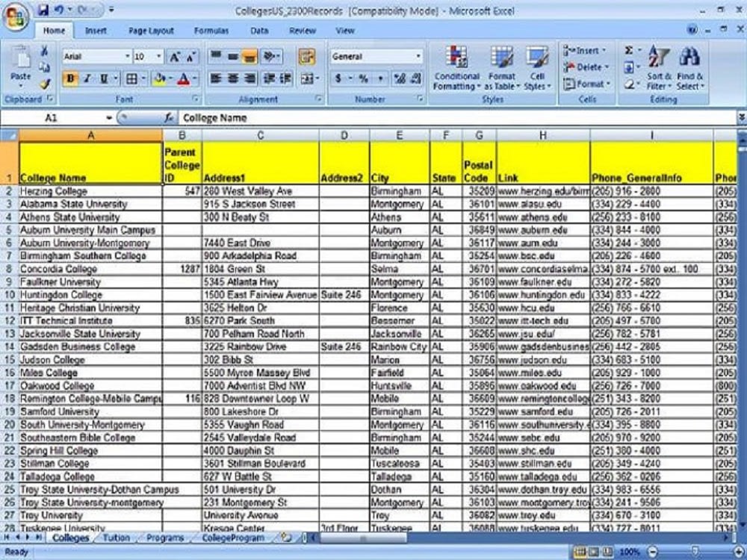747x560 pixels.
Task: Switch to the Formulas tab
Action: pos(211,31)
